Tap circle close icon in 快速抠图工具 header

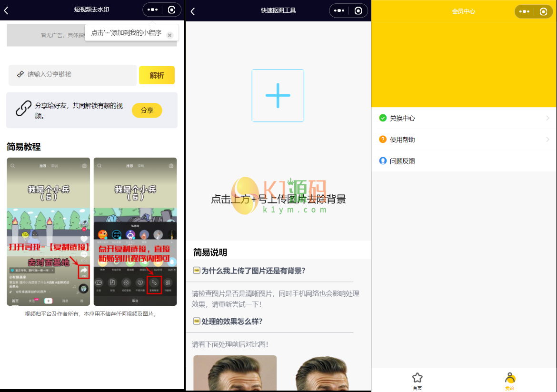click(x=358, y=10)
